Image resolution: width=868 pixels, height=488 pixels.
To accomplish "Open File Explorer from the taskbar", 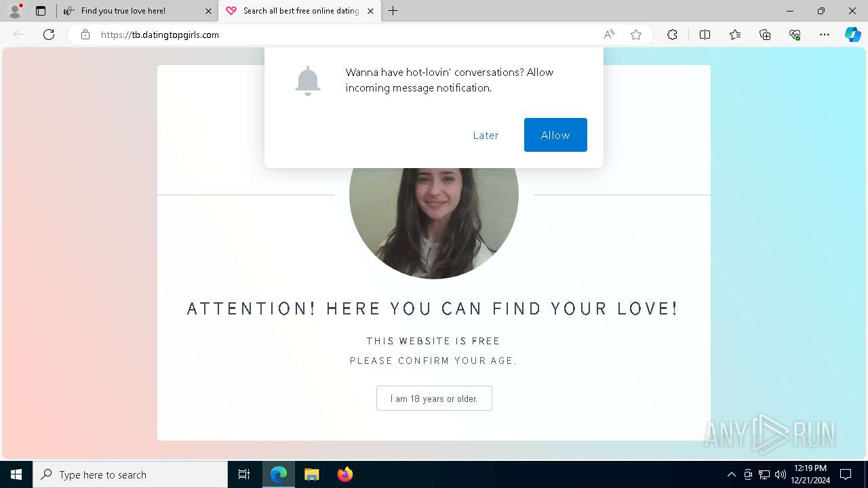I will point(312,474).
